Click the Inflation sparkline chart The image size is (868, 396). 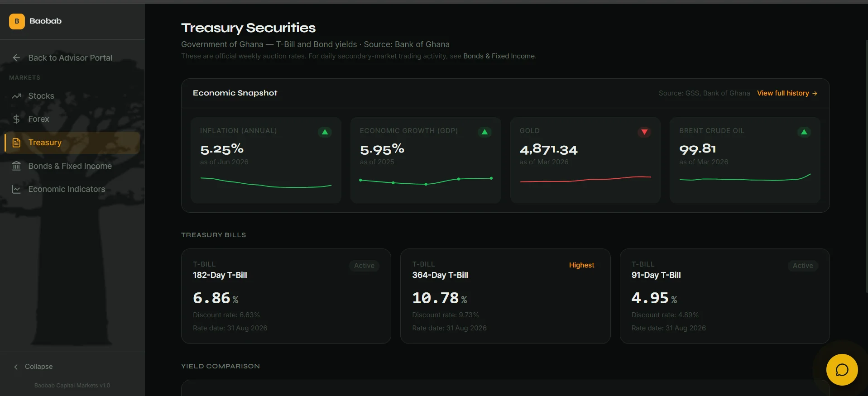[x=266, y=183]
